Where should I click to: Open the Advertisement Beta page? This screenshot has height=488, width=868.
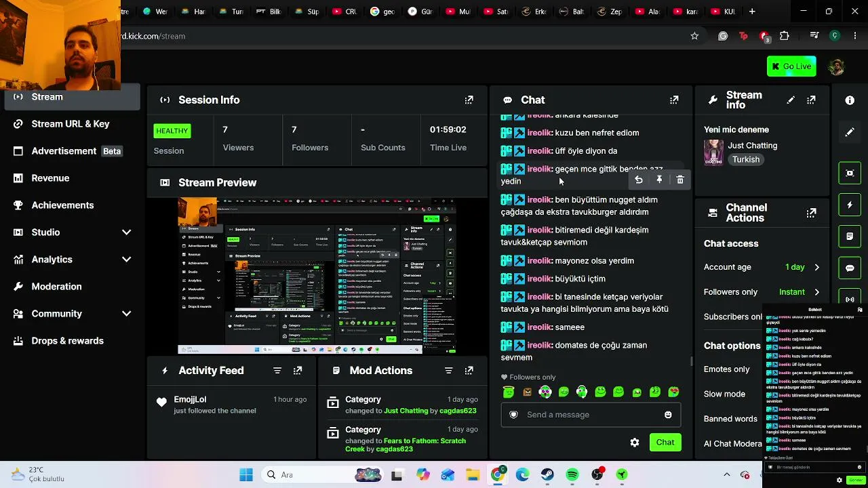pos(73,151)
